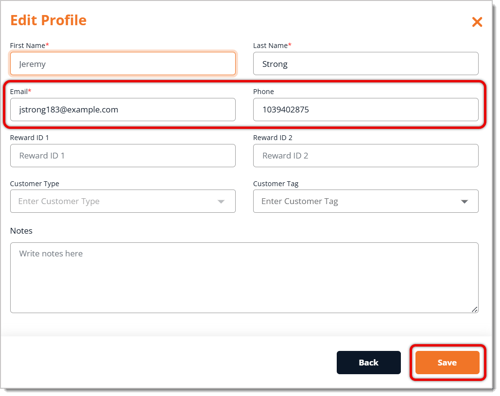Click the Reward ID 2 input field
Image resolution: width=500 pixels, height=396 pixels.
coord(366,155)
